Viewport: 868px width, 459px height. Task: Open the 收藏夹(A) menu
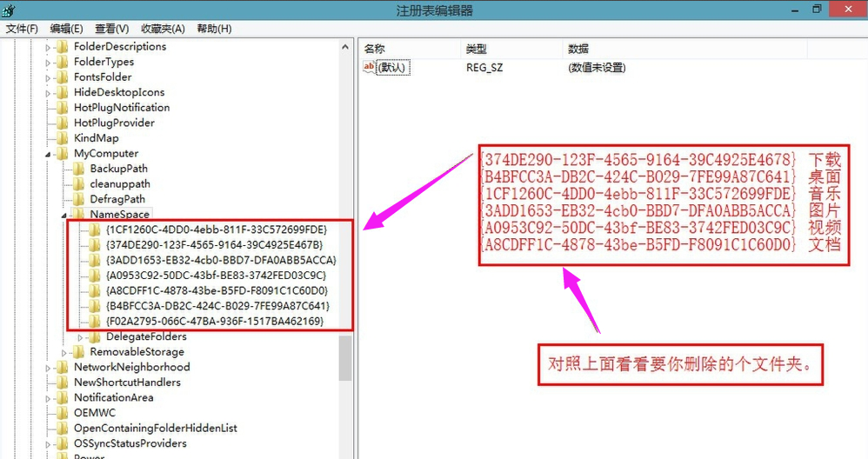tap(163, 29)
